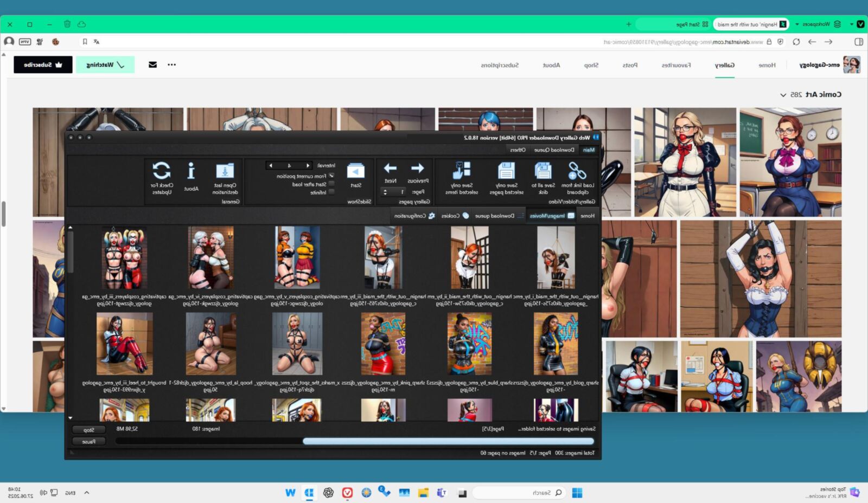This screenshot has height=503, width=868.
Task: Open Word from the taskbar
Action: 290,493
